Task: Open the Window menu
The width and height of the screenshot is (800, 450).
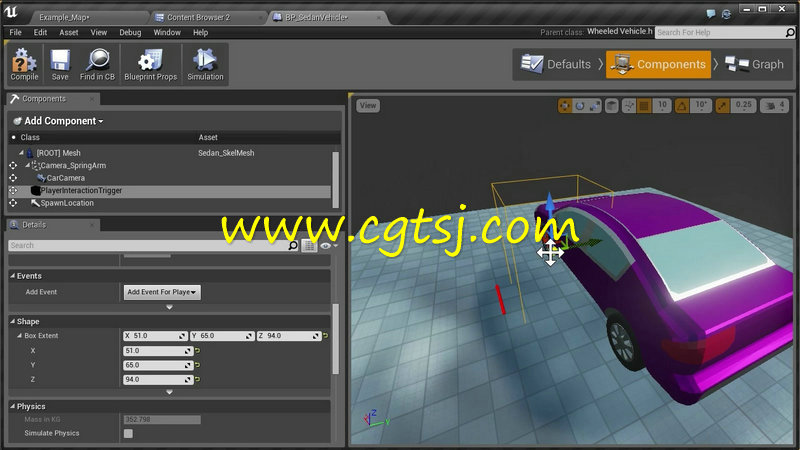Action: click(167, 33)
